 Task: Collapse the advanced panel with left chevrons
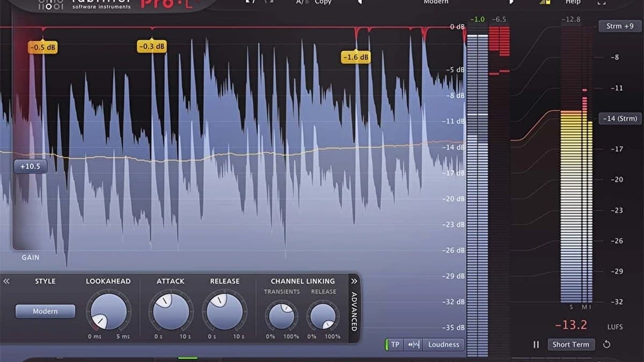[x=6, y=281]
